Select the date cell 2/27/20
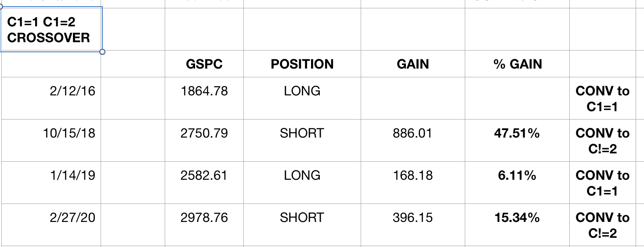 [x=73, y=218]
